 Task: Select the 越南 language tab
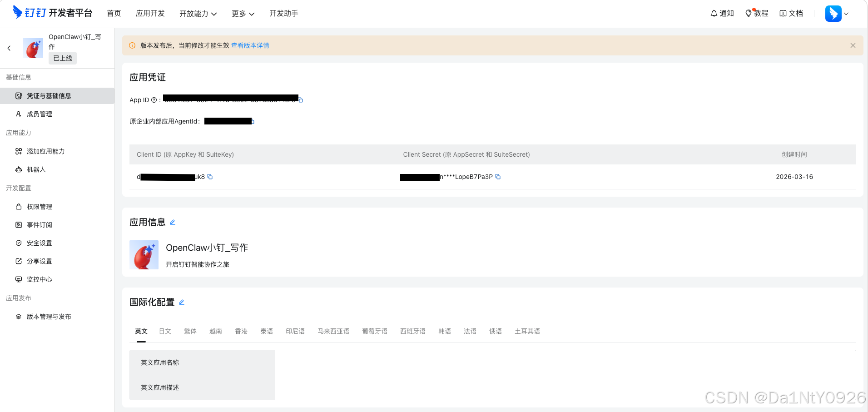tap(216, 331)
